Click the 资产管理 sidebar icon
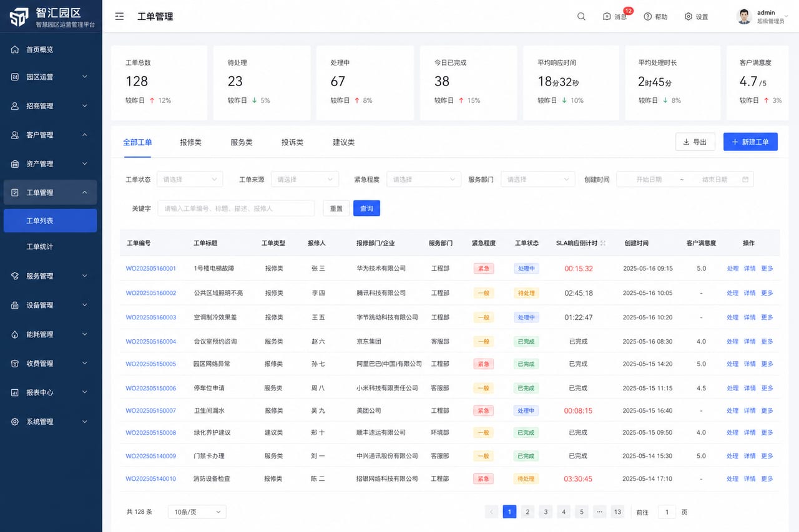This screenshot has height=532, width=799. 15,163
